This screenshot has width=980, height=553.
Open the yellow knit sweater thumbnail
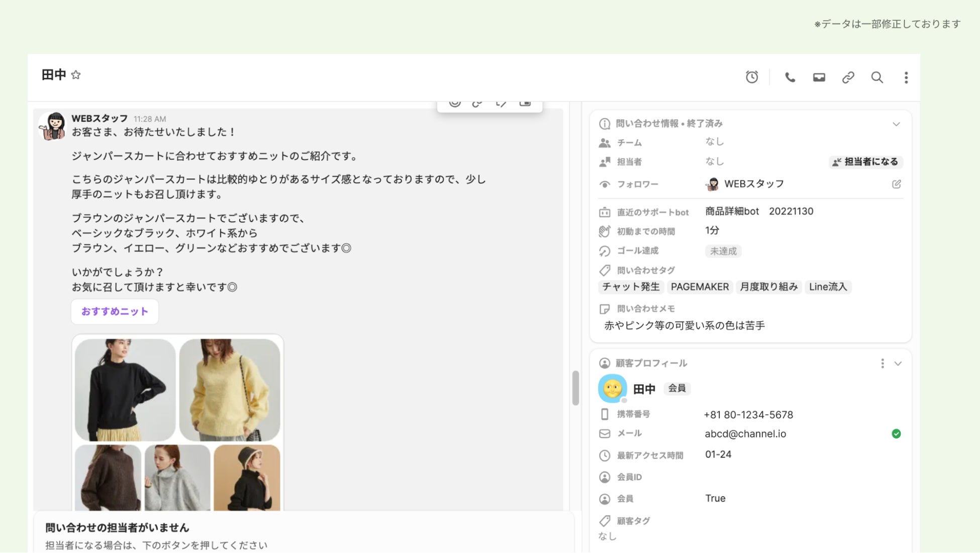click(x=229, y=390)
